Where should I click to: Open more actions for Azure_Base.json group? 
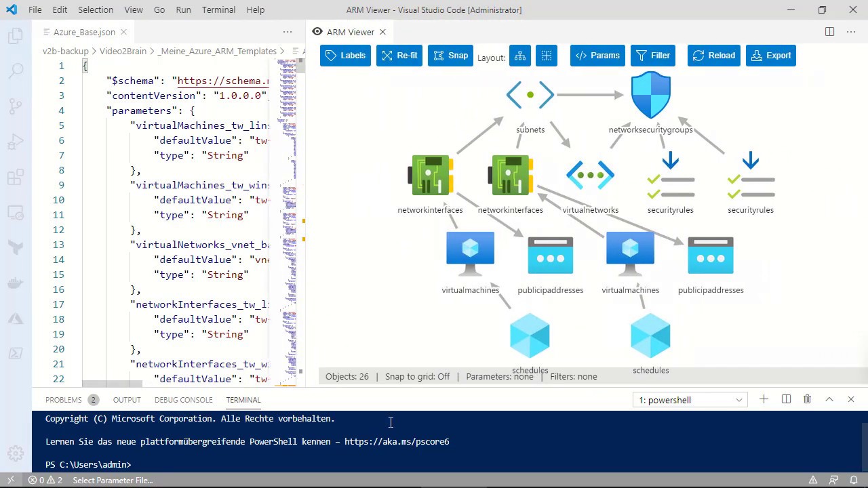point(288,32)
